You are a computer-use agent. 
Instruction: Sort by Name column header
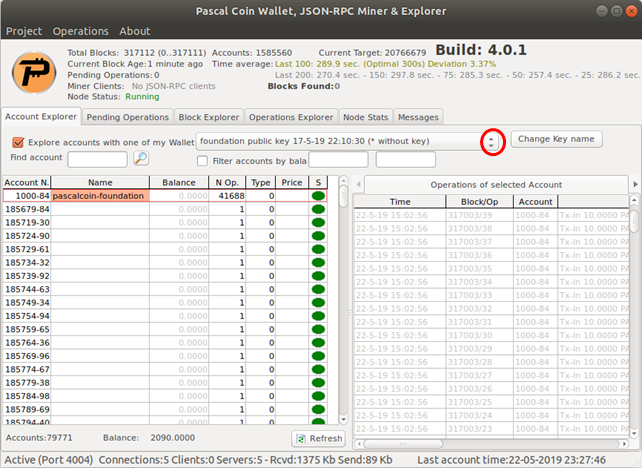[100, 182]
